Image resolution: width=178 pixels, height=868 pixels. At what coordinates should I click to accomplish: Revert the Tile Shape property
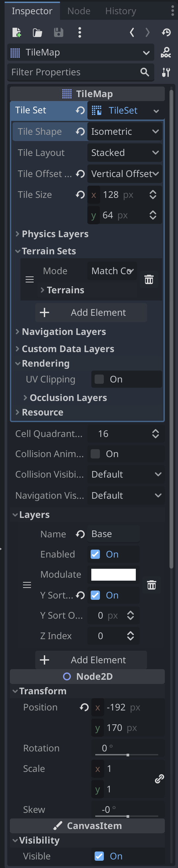80,131
